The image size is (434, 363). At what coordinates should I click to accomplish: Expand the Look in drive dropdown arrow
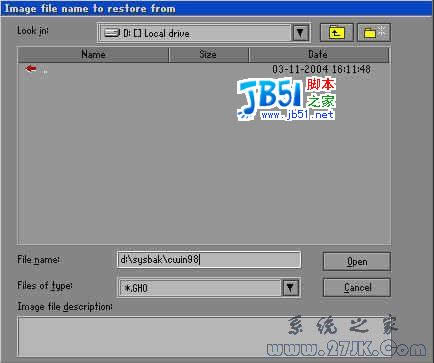[x=300, y=33]
